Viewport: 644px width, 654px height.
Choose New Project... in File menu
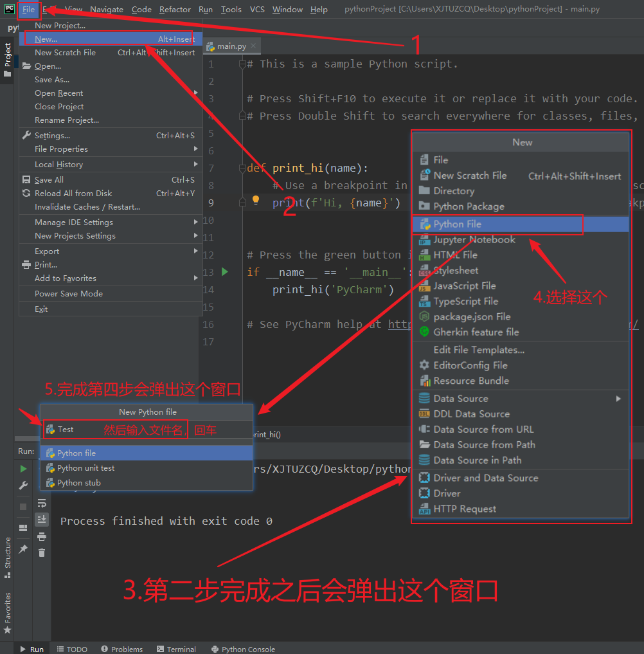(x=111, y=26)
